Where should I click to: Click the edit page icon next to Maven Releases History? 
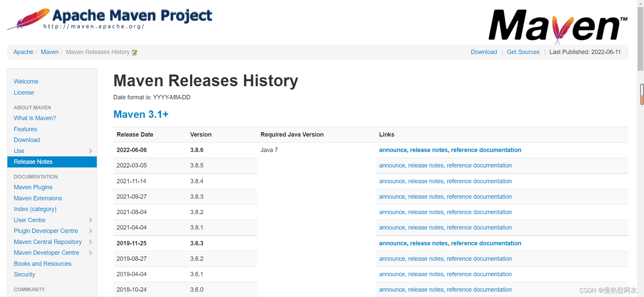[x=134, y=52]
